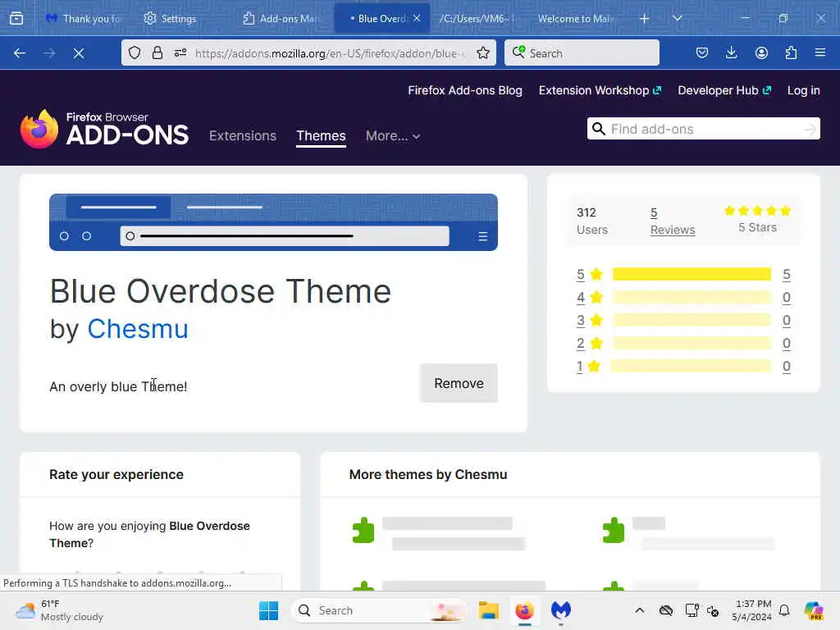Open the 5 Reviews link
Image resolution: width=840 pixels, height=630 pixels.
click(673, 221)
